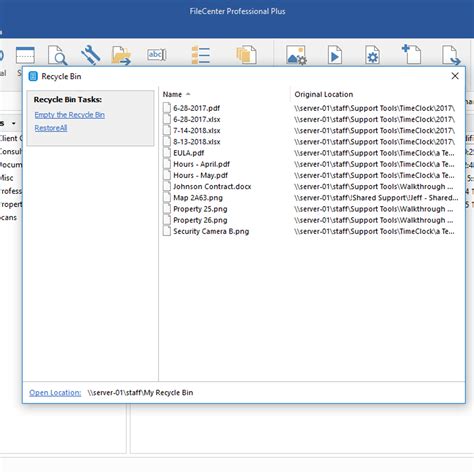Click the RestoreAll link
The width and height of the screenshot is (474, 474).
coord(51,128)
